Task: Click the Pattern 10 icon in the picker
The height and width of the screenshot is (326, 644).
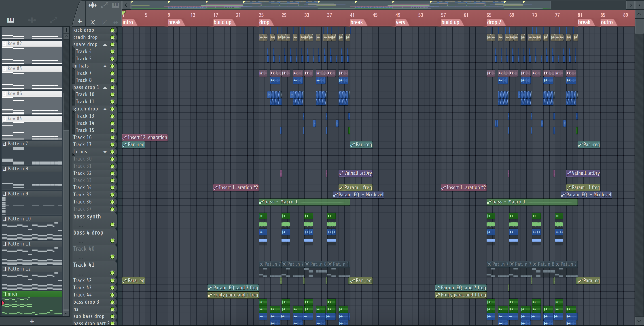Action: click(4, 219)
